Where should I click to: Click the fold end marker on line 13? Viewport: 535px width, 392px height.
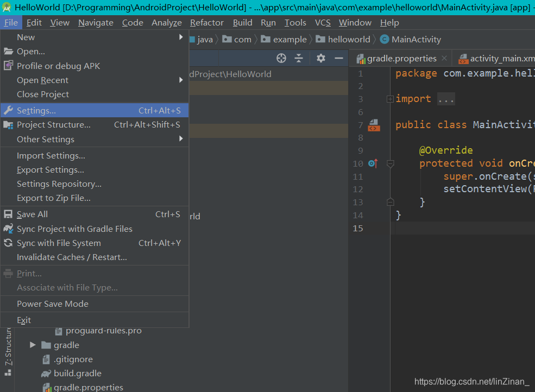point(391,202)
